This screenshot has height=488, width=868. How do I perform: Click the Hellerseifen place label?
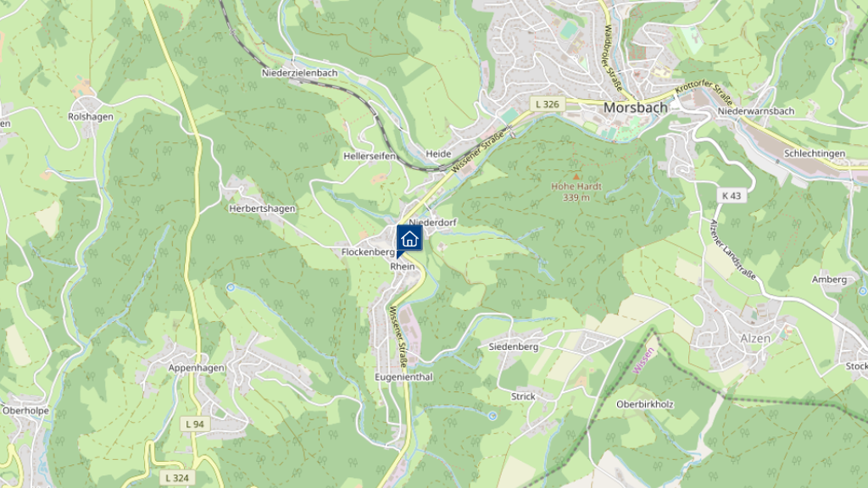tap(370, 156)
